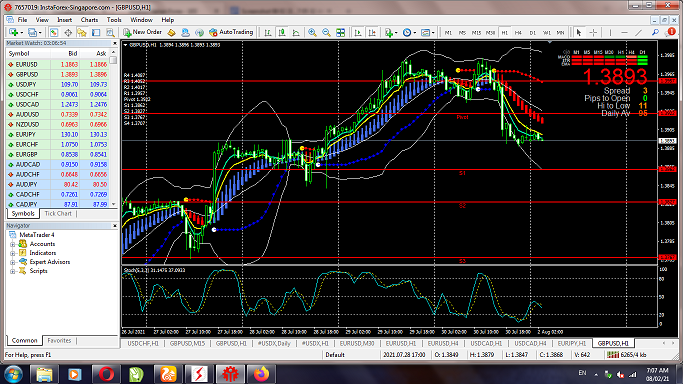This screenshot has height=384, width=683.
Task: Click the Signals people icon
Action: (x=186, y=32)
